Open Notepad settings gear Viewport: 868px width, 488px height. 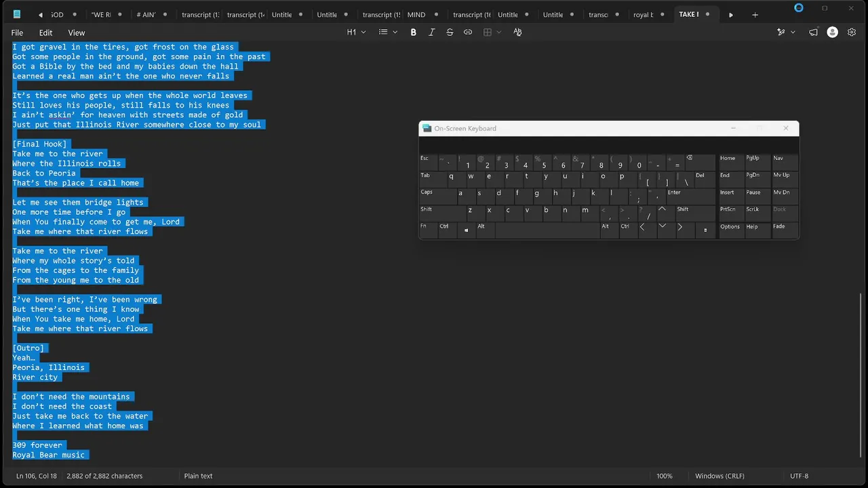coord(852,33)
